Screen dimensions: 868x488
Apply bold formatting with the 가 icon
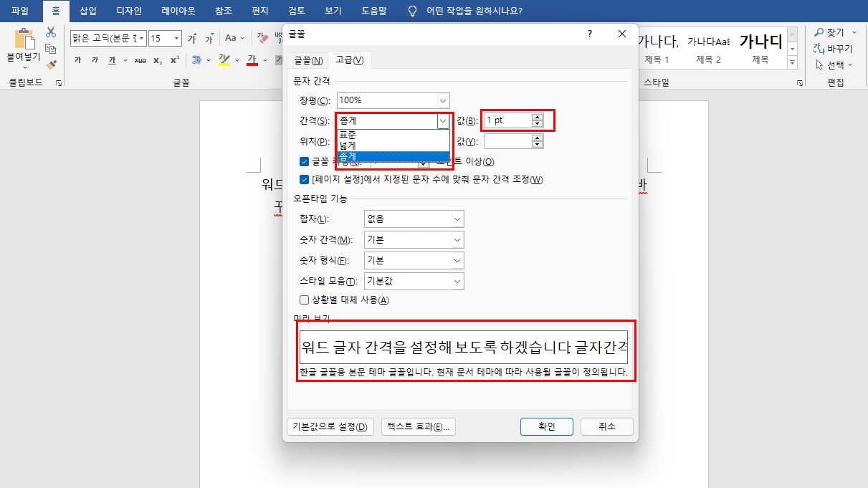coord(78,59)
